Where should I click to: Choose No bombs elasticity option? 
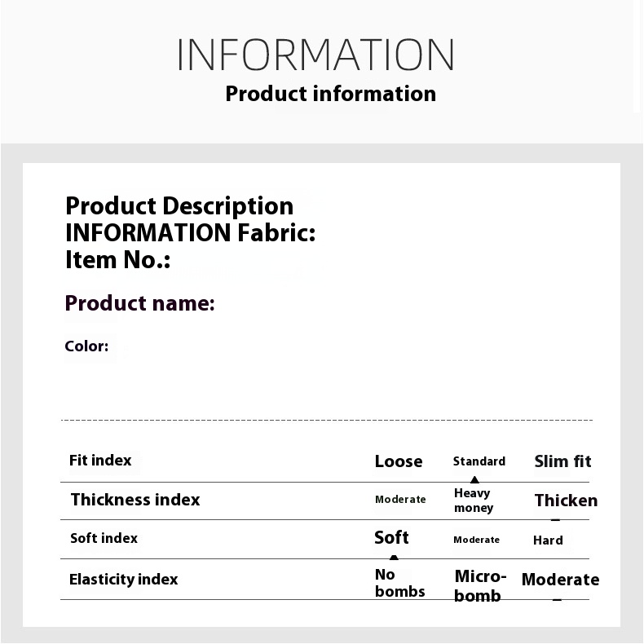point(399,583)
